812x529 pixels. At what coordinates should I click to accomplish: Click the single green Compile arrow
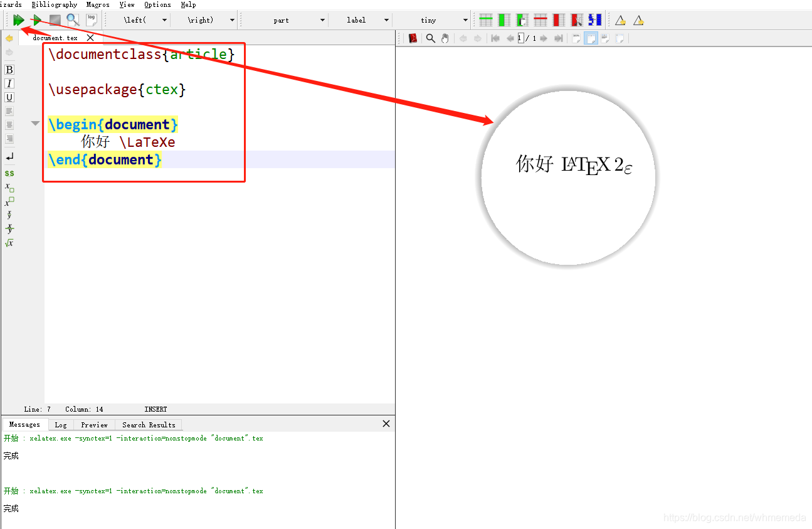click(x=37, y=20)
